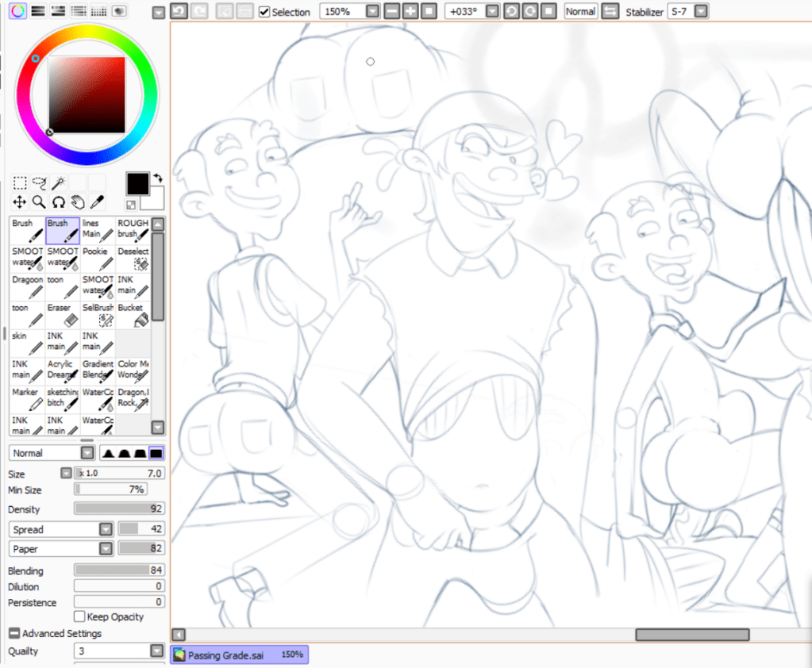Activate the Eraser brush
812x668 pixels.
coord(62,314)
